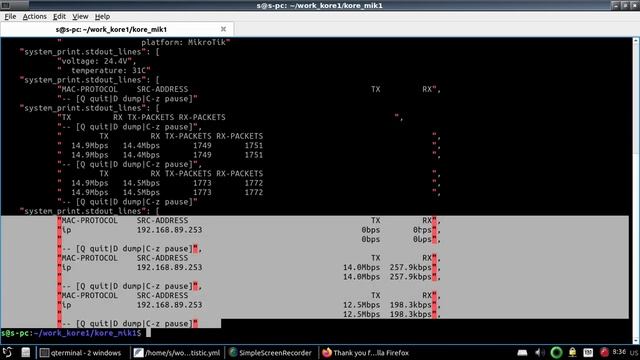Open the Edit menu
The height and width of the screenshot is (360, 640).
click(59, 16)
